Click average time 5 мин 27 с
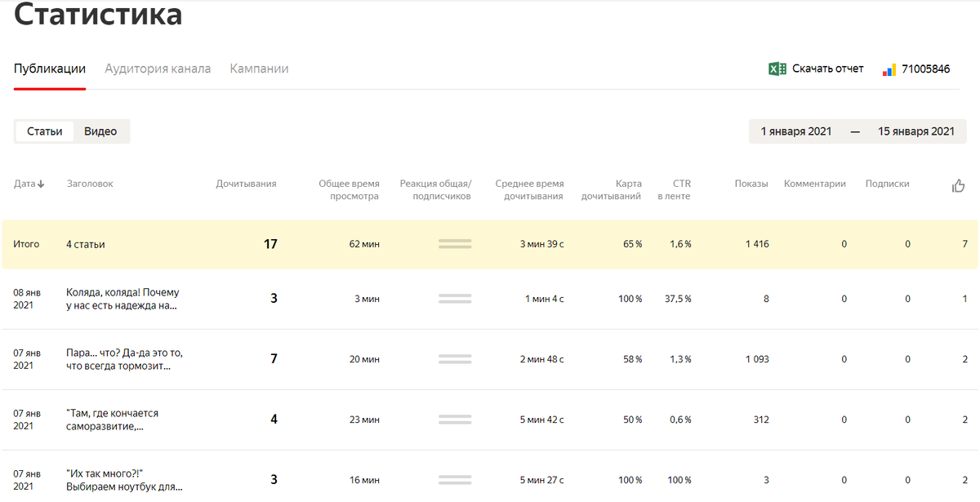The height and width of the screenshot is (502, 980). 542,480
